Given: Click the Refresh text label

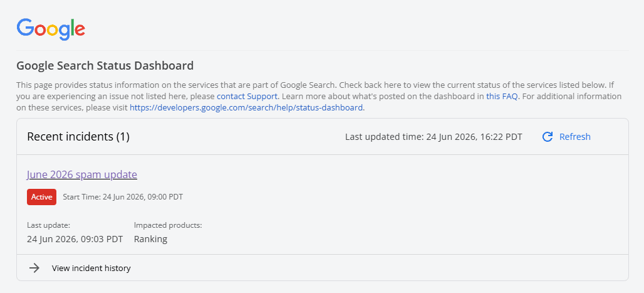Looking at the screenshot, I should point(575,137).
